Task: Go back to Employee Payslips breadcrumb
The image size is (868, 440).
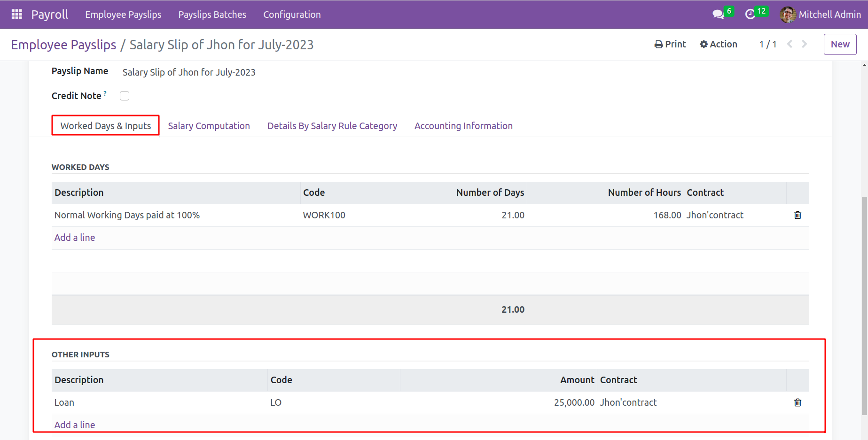Action: pos(63,45)
